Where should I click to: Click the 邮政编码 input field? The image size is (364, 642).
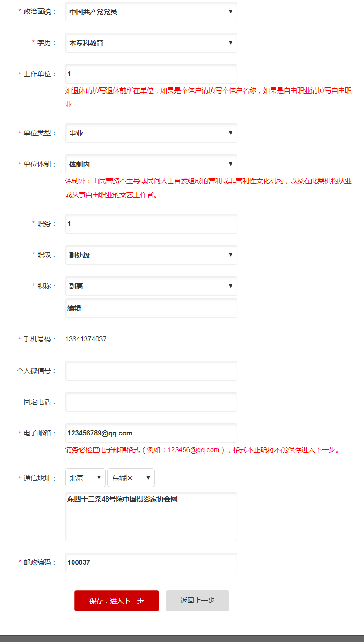coord(151,562)
